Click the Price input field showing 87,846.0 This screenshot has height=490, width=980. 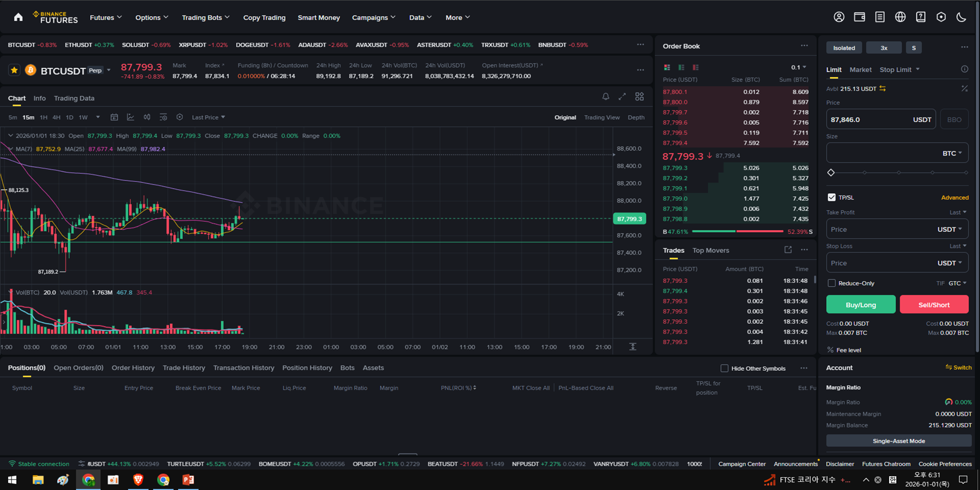pos(880,119)
